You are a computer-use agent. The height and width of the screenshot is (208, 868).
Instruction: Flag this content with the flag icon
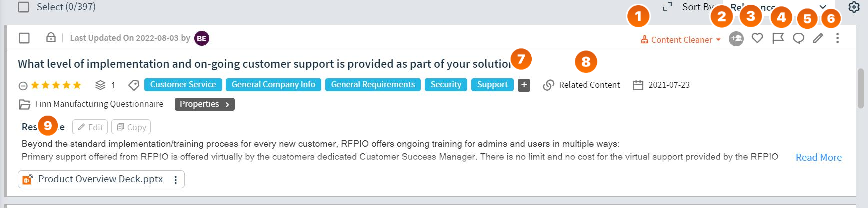778,38
